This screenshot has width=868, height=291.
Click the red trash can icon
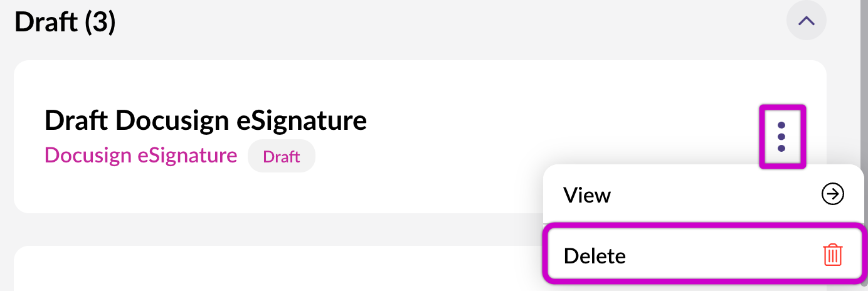pyautogui.click(x=832, y=255)
